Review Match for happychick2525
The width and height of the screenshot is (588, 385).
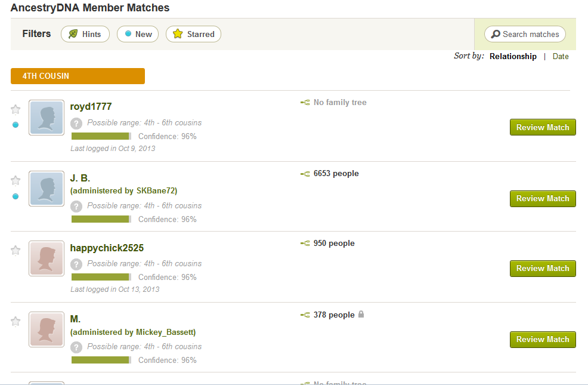(x=543, y=268)
